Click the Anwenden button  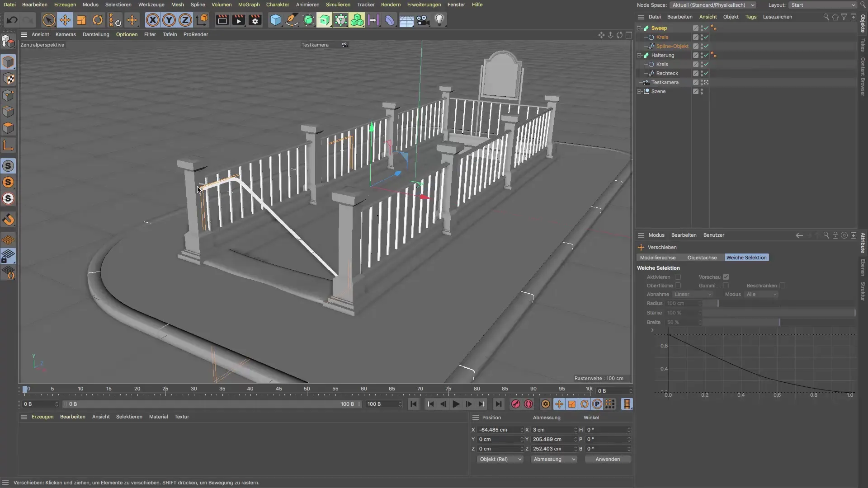pyautogui.click(x=608, y=459)
